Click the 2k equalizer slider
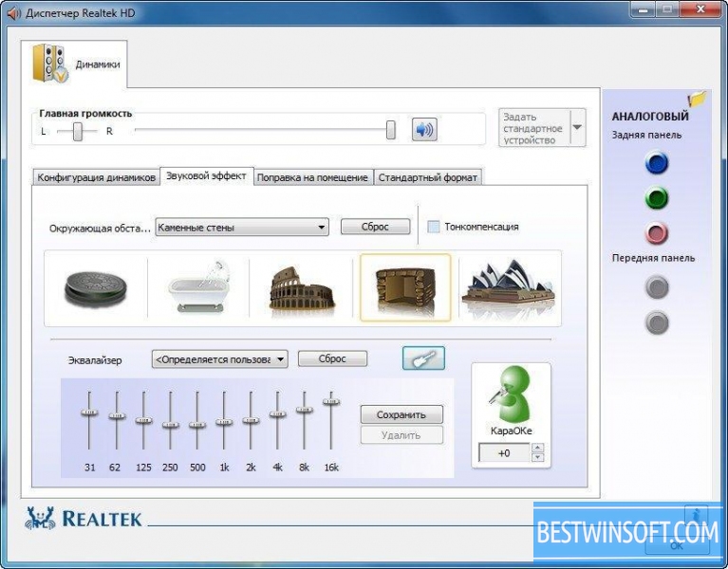Image resolution: width=728 pixels, height=569 pixels. 251,420
